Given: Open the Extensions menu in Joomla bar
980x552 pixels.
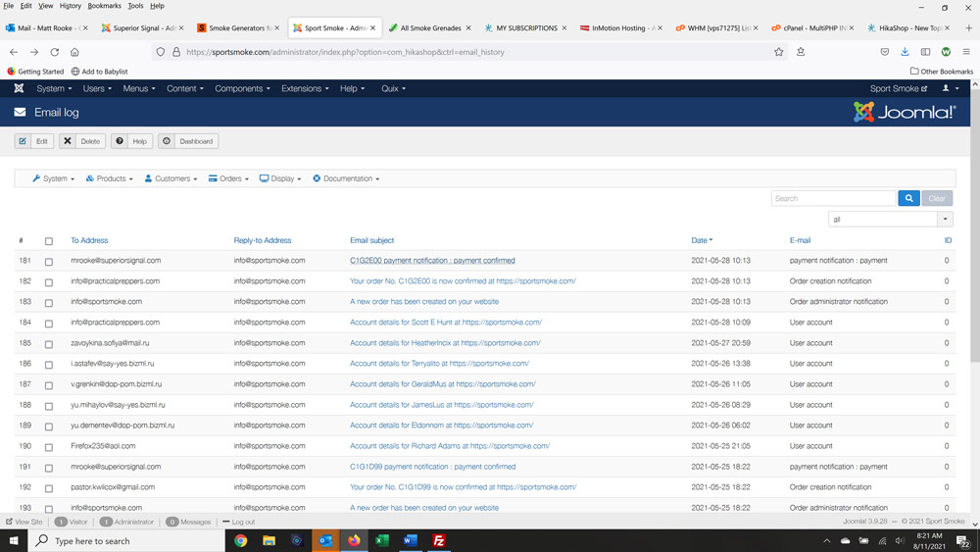Looking at the screenshot, I should point(305,89).
